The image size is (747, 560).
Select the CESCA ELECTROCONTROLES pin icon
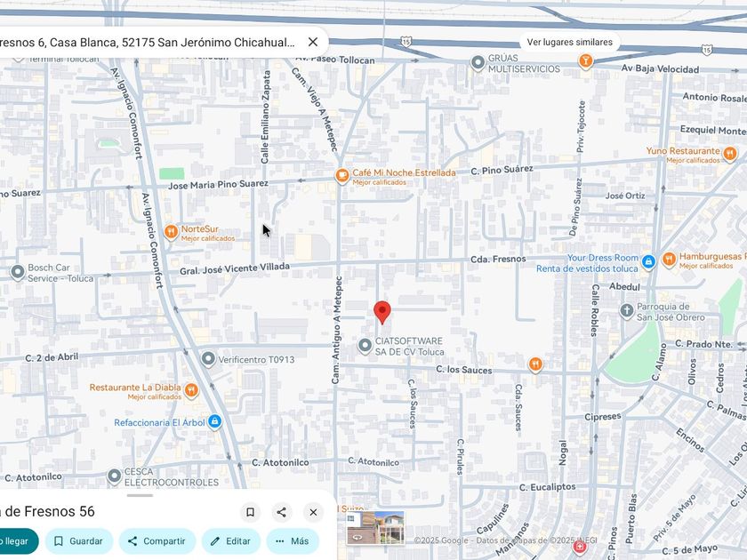click(115, 476)
